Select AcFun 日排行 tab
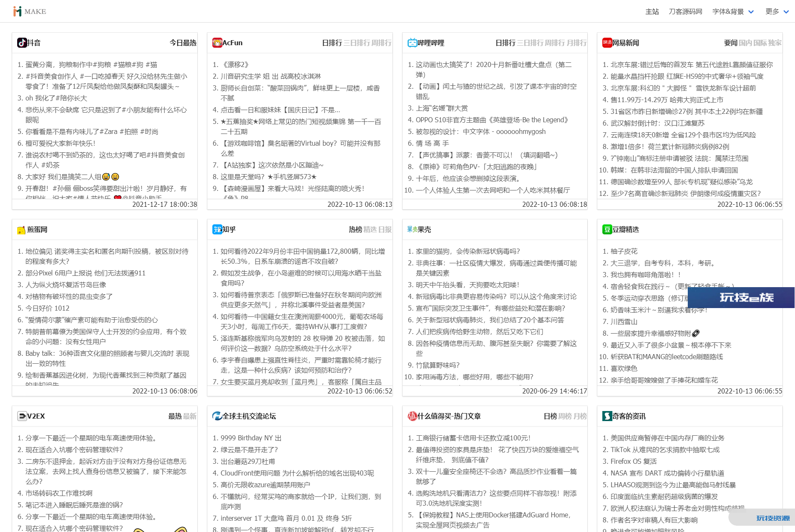Viewport: 795px width, 532px height. pos(332,43)
